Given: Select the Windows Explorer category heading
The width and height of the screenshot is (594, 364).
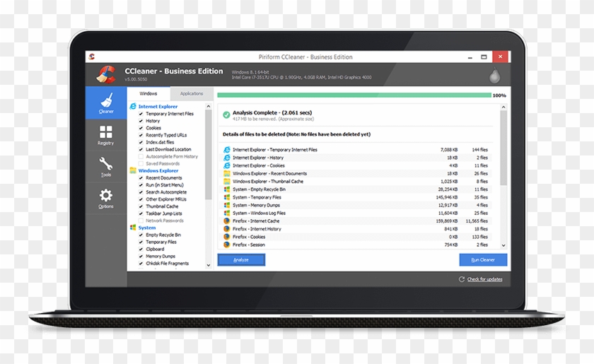Looking at the screenshot, I should tap(158, 170).
